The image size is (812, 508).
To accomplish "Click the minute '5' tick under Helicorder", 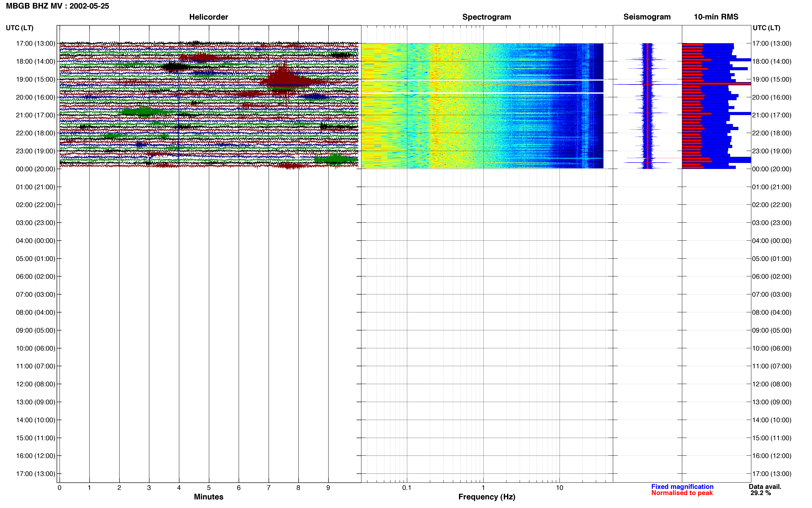I will pyautogui.click(x=209, y=488).
